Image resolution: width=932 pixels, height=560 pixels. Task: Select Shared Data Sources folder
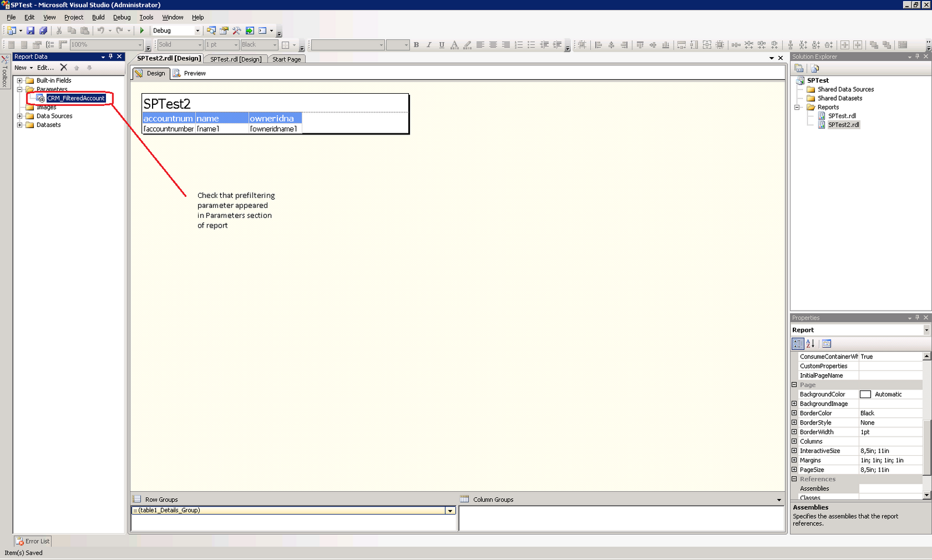tap(845, 90)
